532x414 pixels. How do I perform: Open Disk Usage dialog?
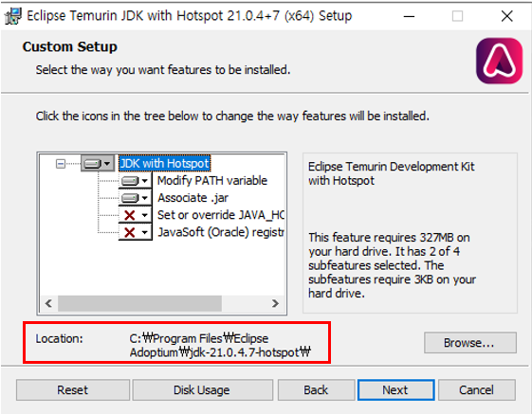coord(203,390)
